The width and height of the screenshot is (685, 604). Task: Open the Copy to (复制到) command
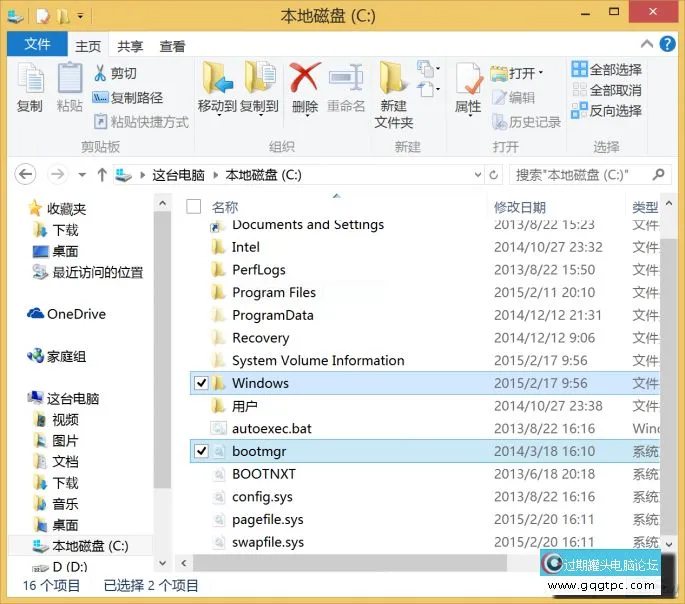pos(259,87)
